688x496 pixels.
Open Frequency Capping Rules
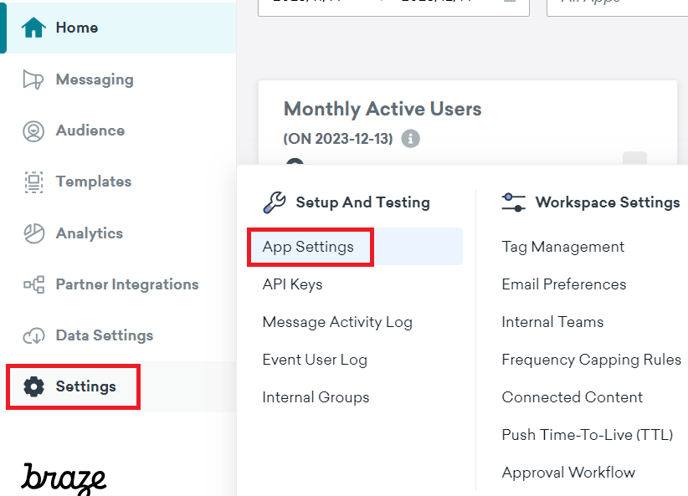pos(591,360)
